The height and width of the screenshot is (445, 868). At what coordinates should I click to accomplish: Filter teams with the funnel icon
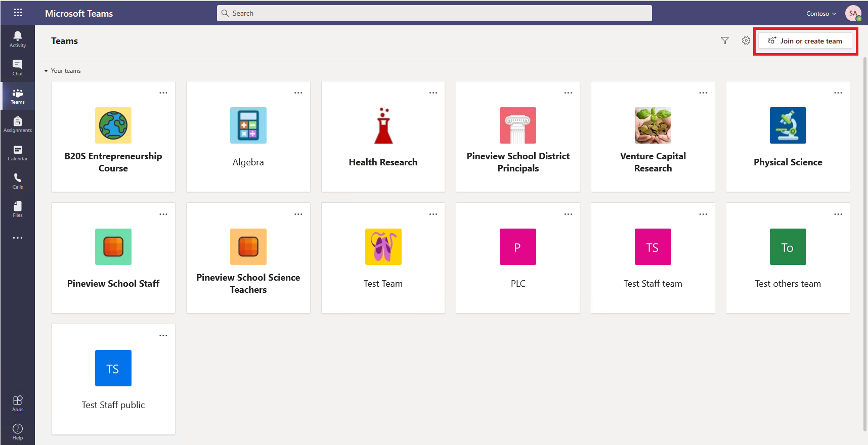(x=725, y=40)
